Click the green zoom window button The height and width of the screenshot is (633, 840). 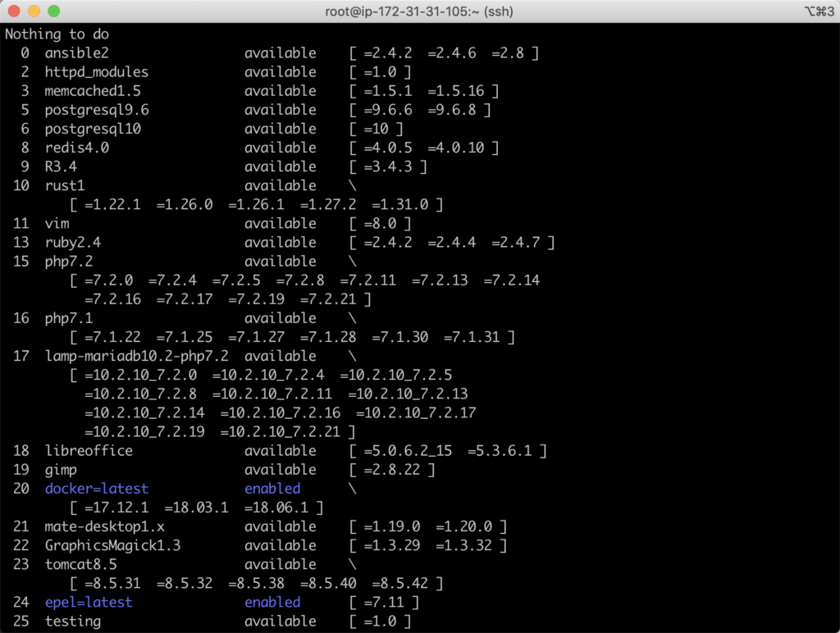(53, 11)
